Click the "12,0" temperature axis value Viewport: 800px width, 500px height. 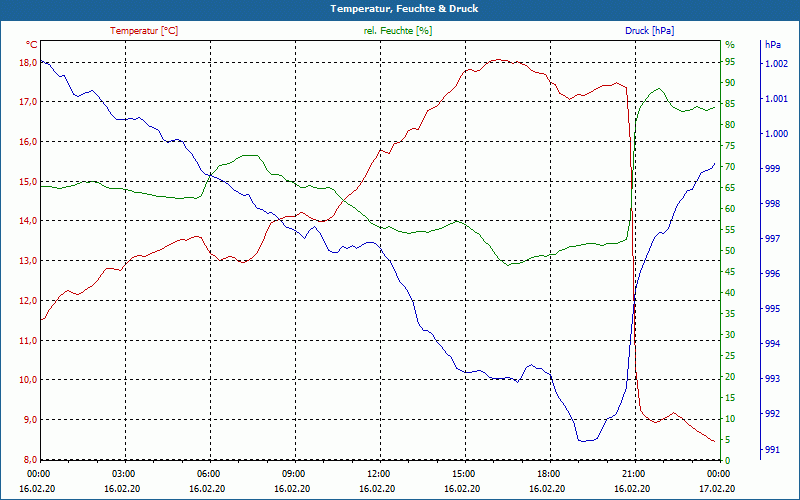point(29,301)
